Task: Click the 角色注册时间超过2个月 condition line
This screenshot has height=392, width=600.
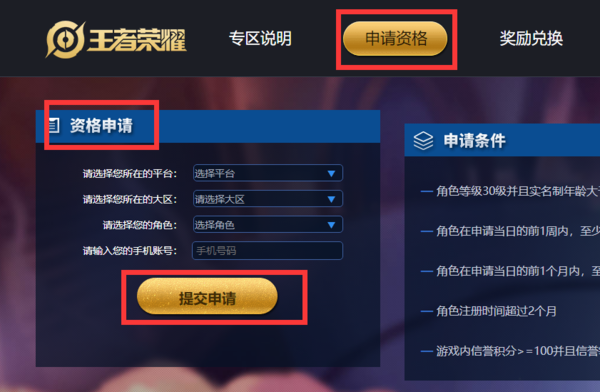Action: (496, 311)
